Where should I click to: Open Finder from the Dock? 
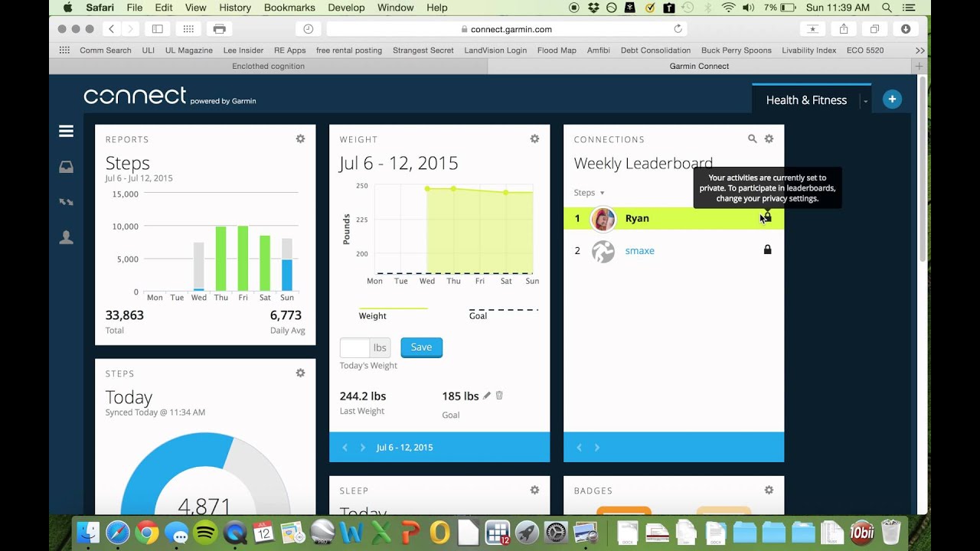click(x=89, y=532)
